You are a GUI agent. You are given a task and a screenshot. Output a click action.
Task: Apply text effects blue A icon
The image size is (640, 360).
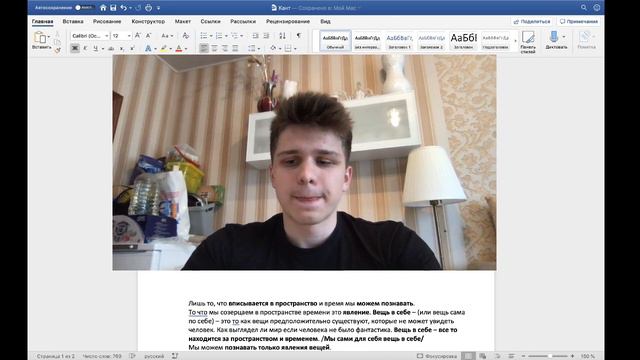point(148,48)
